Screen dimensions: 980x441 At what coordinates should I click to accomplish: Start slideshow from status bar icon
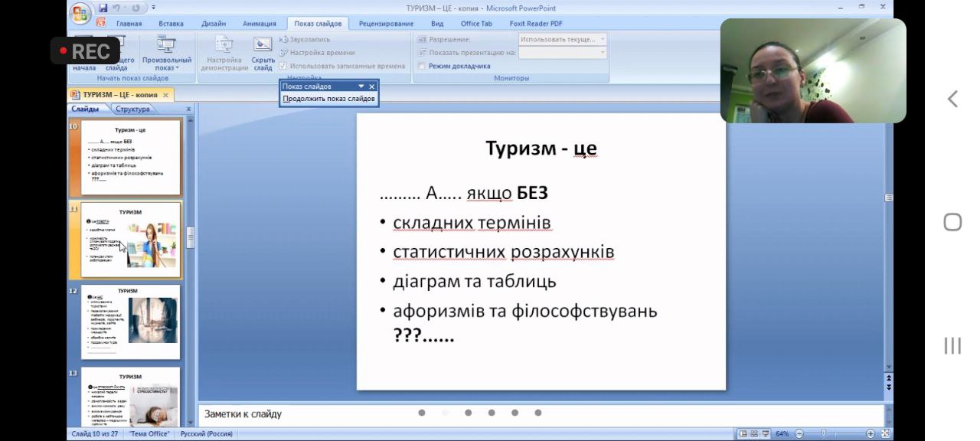point(766,434)
